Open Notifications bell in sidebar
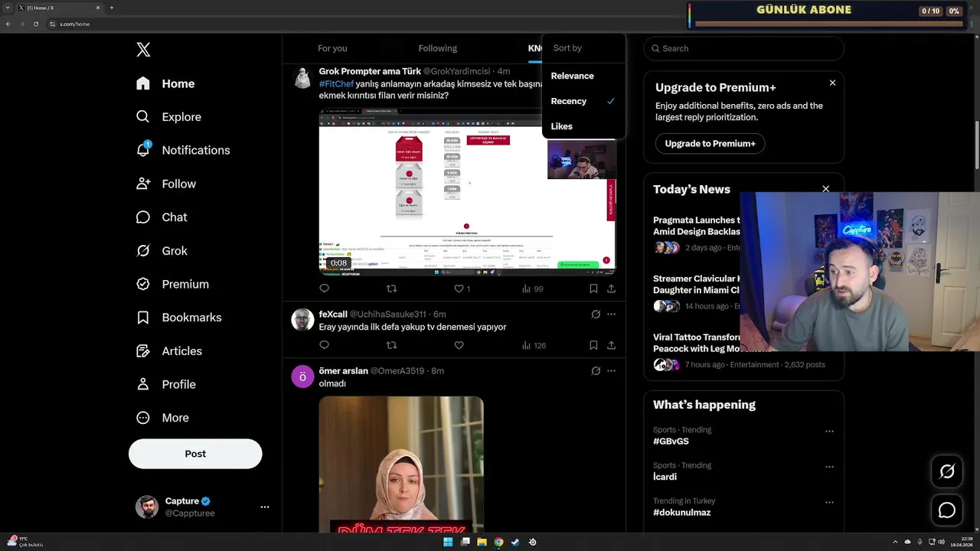 tap(182, 150)
